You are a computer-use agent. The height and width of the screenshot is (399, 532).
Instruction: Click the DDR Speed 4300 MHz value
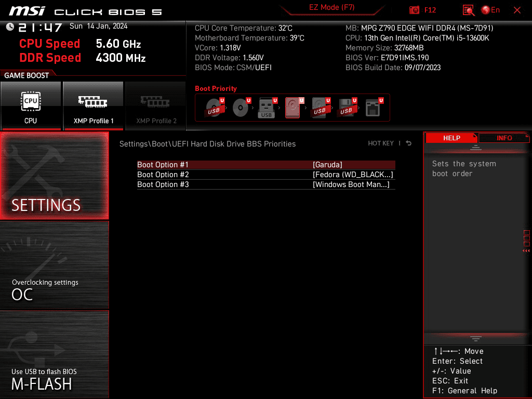point(121,58)
